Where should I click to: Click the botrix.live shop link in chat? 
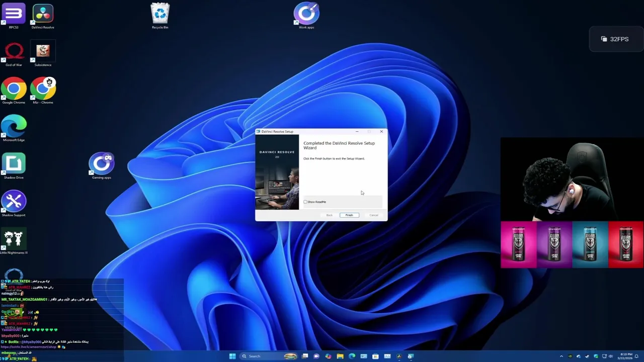point(29,347)
